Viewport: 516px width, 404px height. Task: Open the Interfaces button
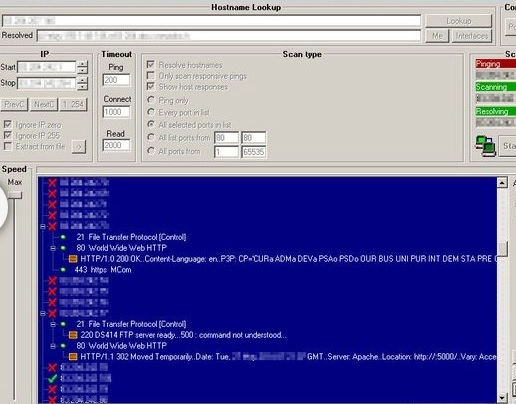coord(472,36)
